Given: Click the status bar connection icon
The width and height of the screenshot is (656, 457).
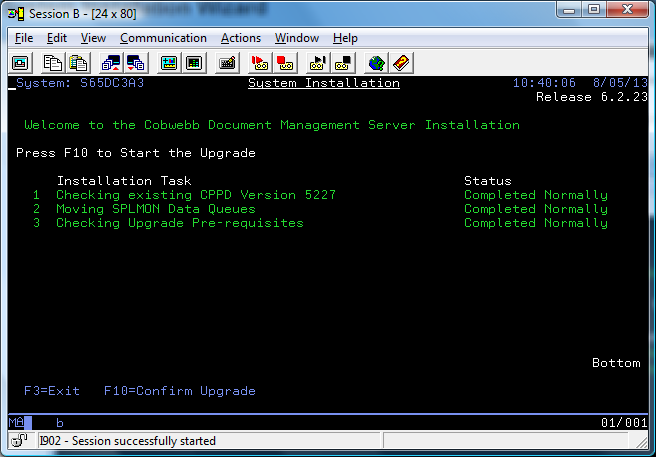Looking at the screenshot, I should (x=19, y=440).
